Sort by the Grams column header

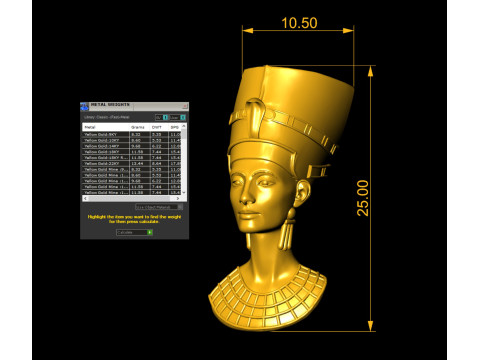point(139,127)
